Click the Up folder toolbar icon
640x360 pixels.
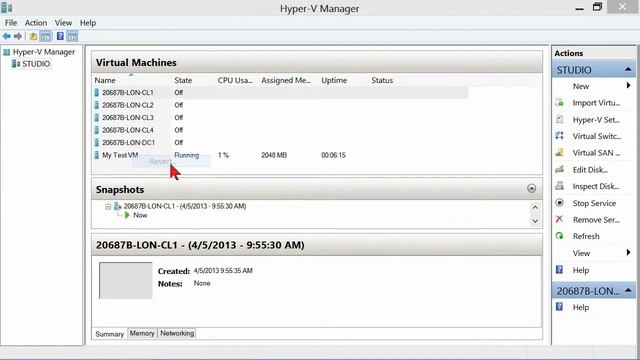pos(33,36)
